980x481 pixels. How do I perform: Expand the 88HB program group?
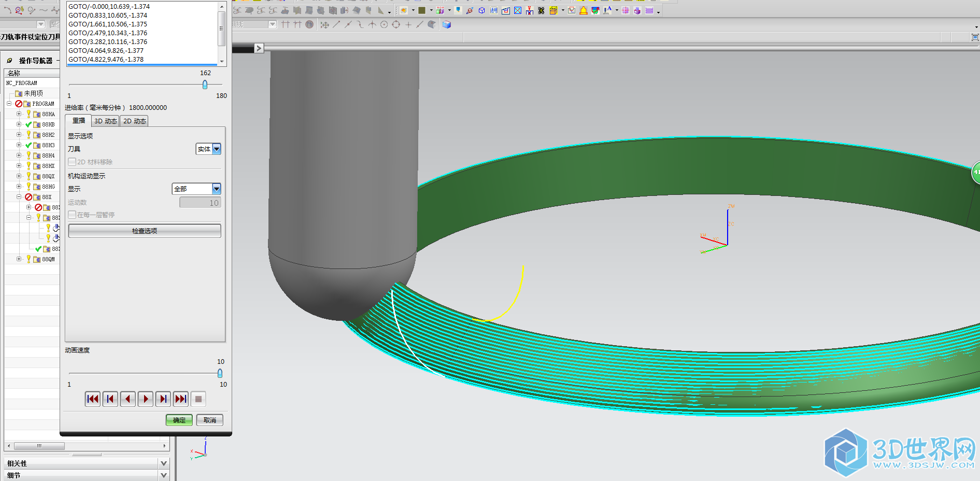pyautogui.click(x=19, y=124)
